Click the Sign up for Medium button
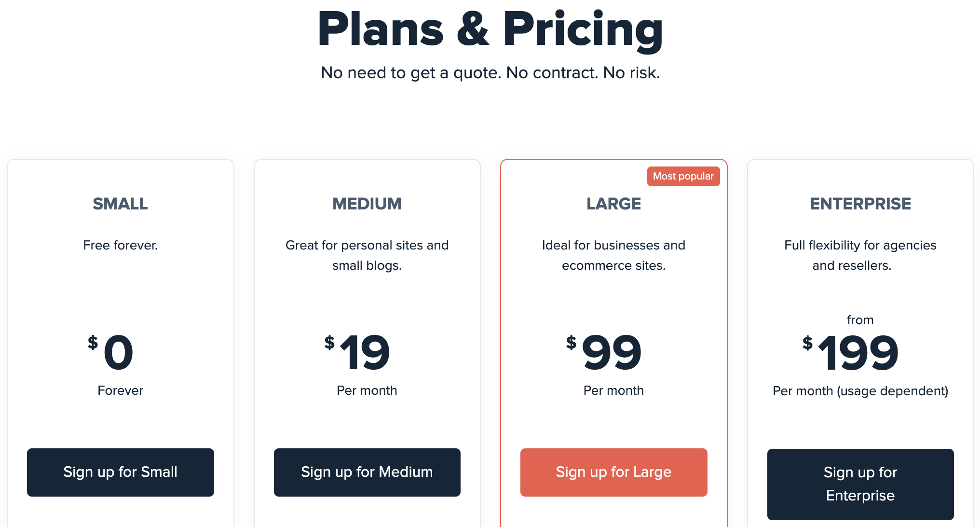 367,472
